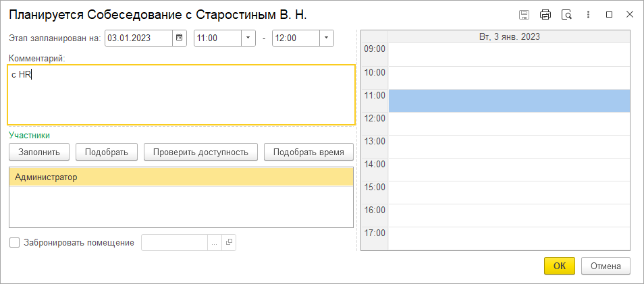
Task: Click the open-room icon beside room field
Action: pyautogui.click(x=229, y=243)
